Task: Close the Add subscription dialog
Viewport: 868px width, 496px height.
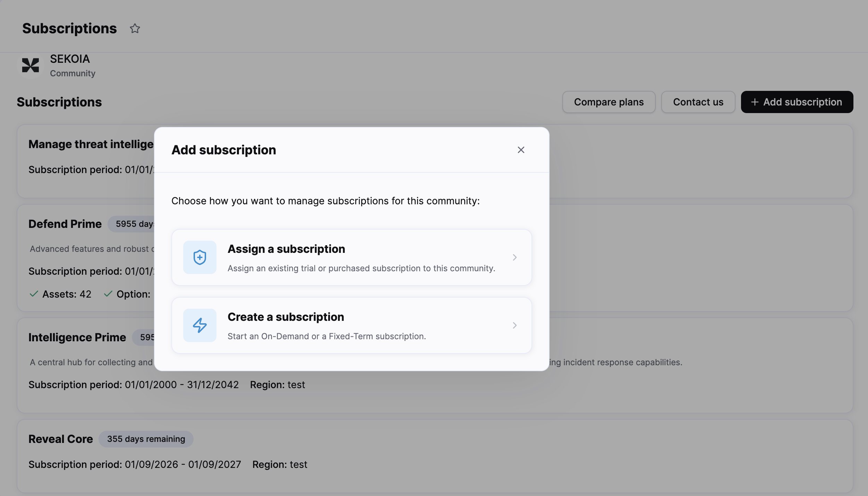Action: (x=521, y=150)
